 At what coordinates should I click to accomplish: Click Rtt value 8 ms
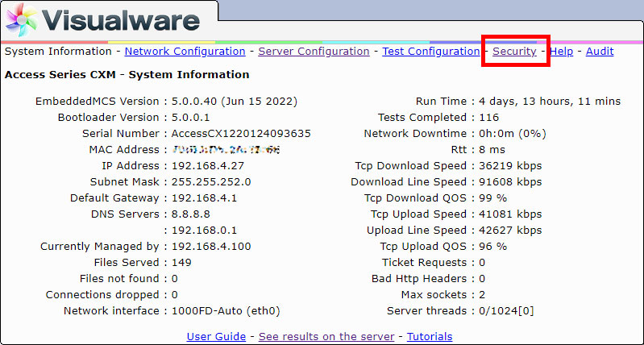[492, 150]
